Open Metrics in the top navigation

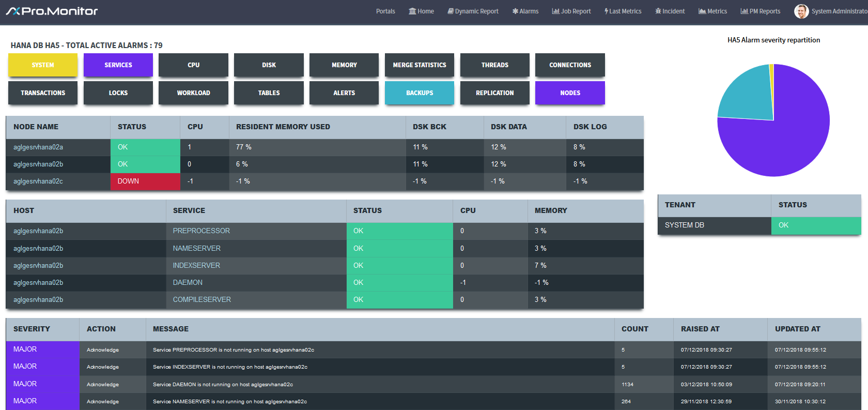click(713, 11)
